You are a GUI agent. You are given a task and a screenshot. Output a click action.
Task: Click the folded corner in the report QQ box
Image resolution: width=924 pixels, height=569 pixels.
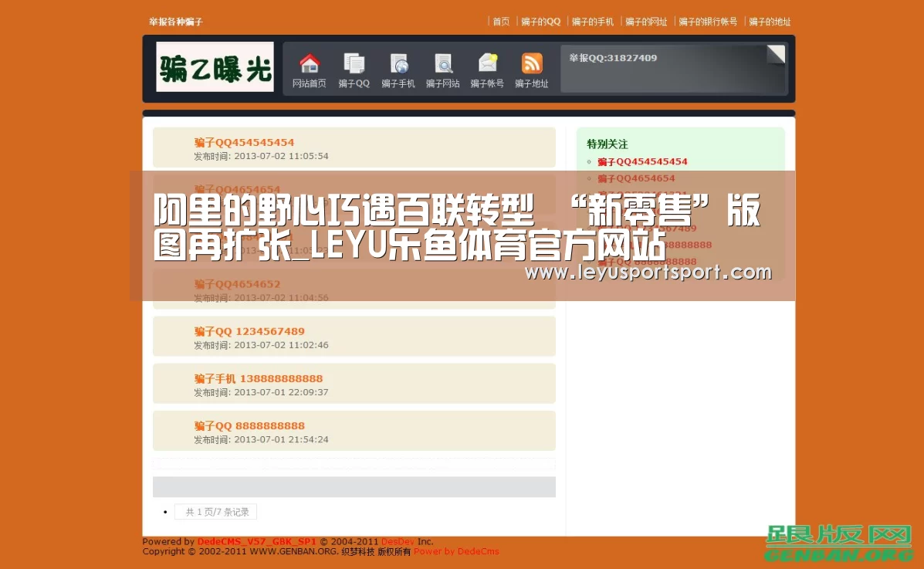tap(776, 53)
